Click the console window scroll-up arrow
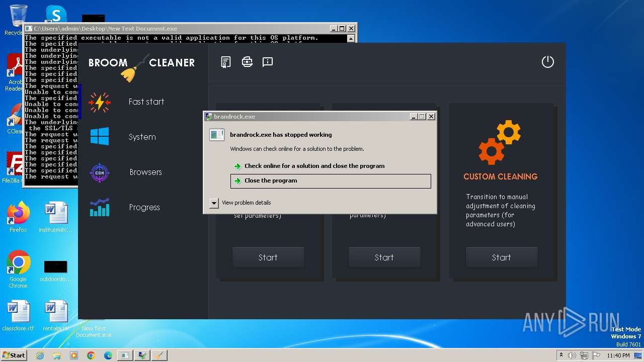644x362 pixels. click(x=351, y=39)
